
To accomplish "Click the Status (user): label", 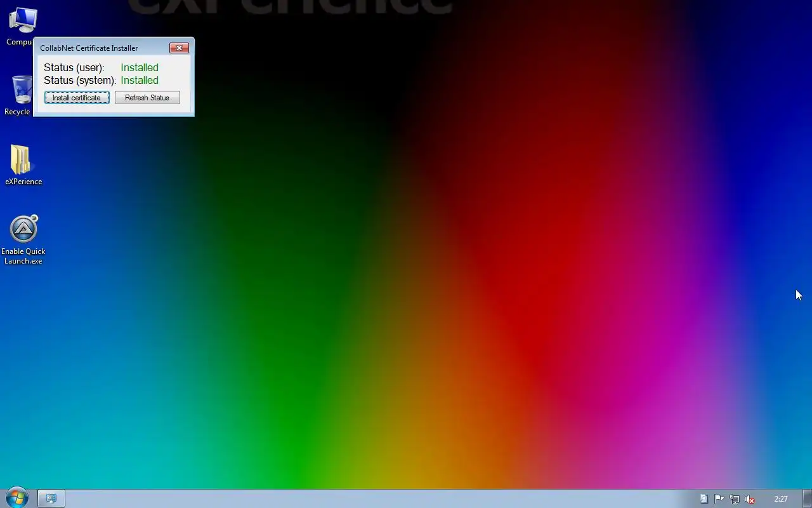I will (x=74, y=67).
